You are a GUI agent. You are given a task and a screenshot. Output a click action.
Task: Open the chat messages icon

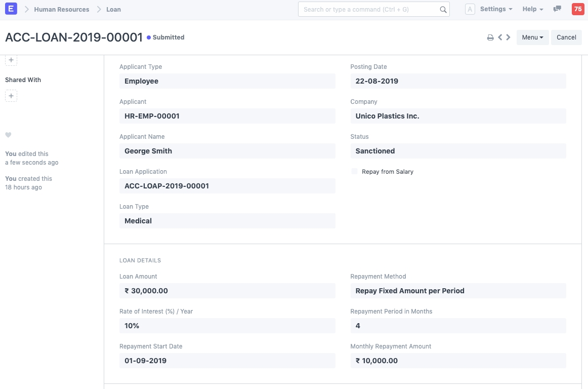tap(557, 9)
